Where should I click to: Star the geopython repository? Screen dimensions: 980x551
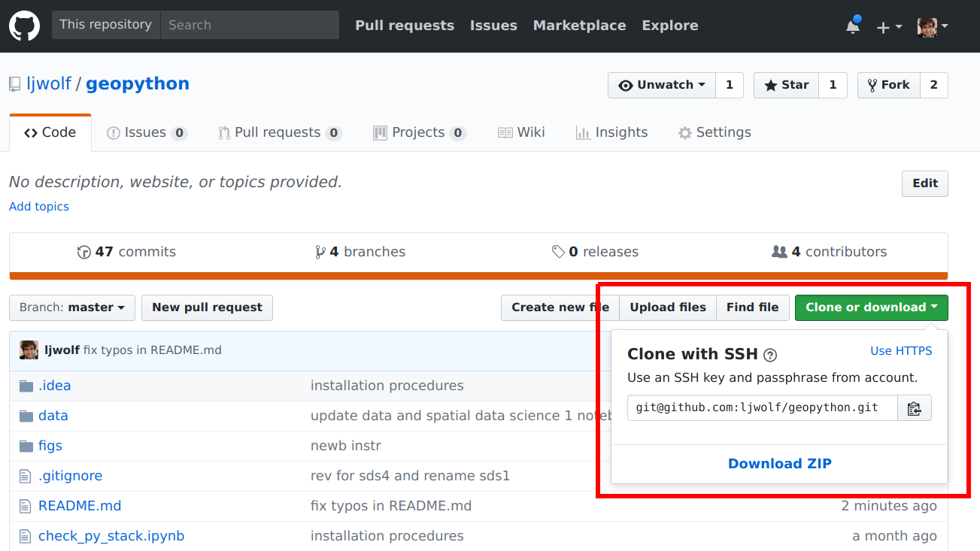[786, 85]
